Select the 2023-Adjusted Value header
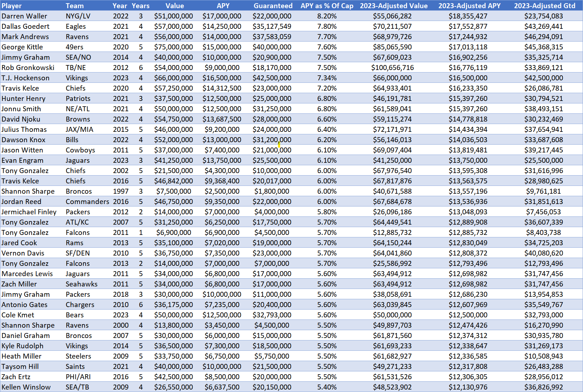 coord(394,6)
